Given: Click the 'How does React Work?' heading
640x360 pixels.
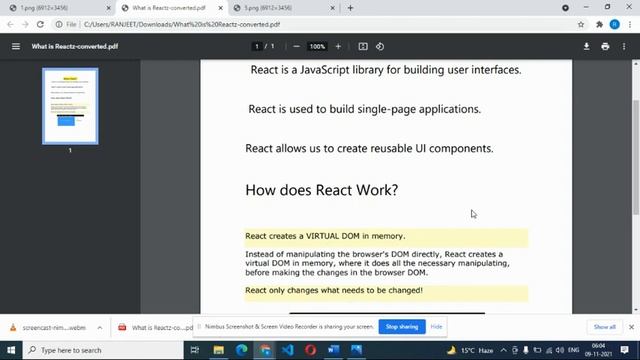Looking at the screenshot, I should (x=322, y=190).
